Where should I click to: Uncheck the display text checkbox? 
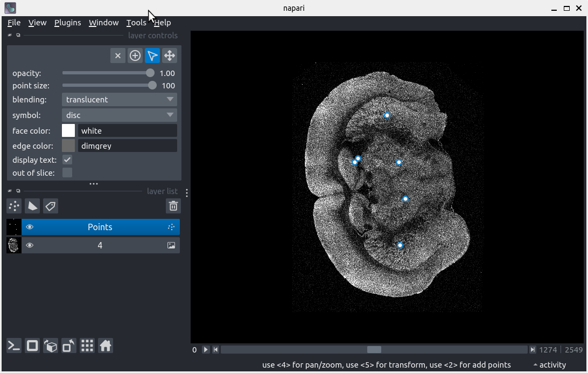tap(67, 160)
